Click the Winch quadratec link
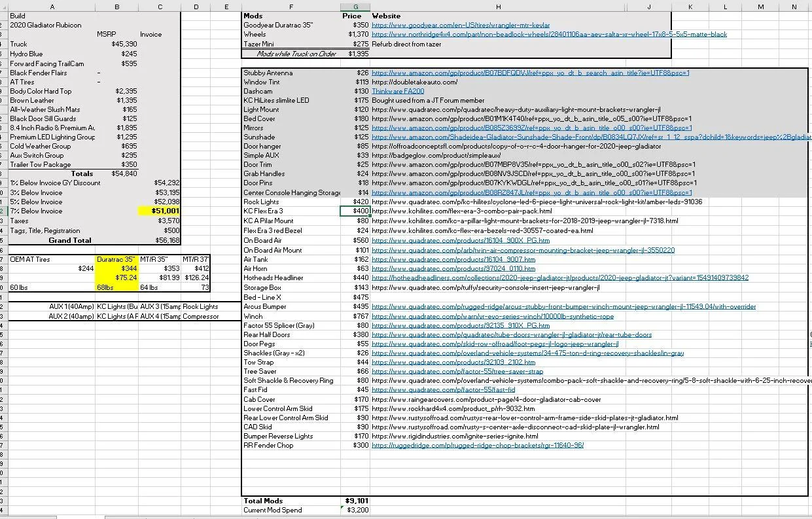 click(493, 316)
